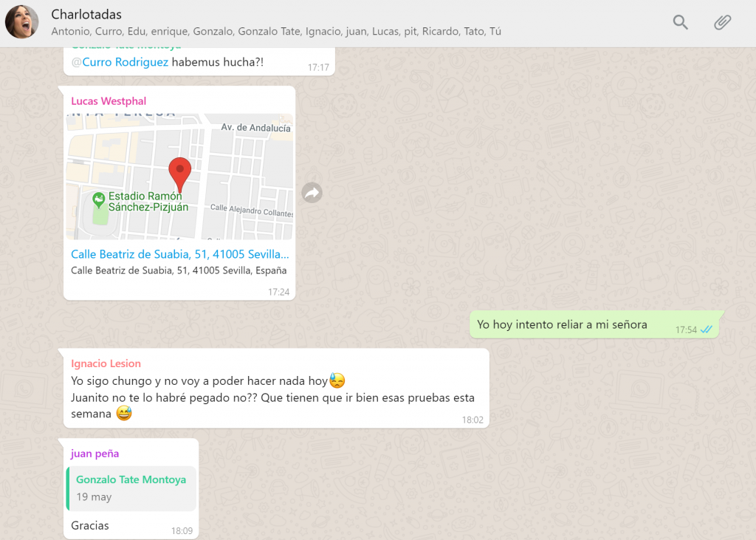The height and width of the screenshot is (540, 756).
Task: Jump to quoted Gonzalo Tate Montoya message
Action: [131, 488]
